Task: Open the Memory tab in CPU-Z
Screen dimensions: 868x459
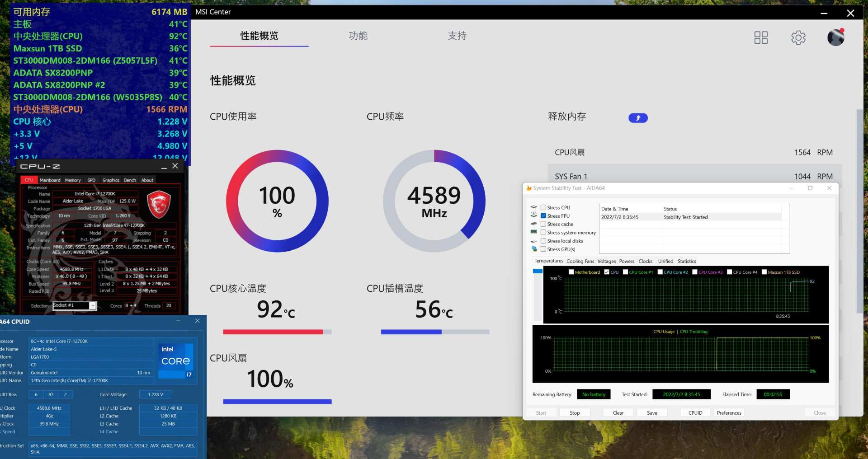Action: (73, 180)
